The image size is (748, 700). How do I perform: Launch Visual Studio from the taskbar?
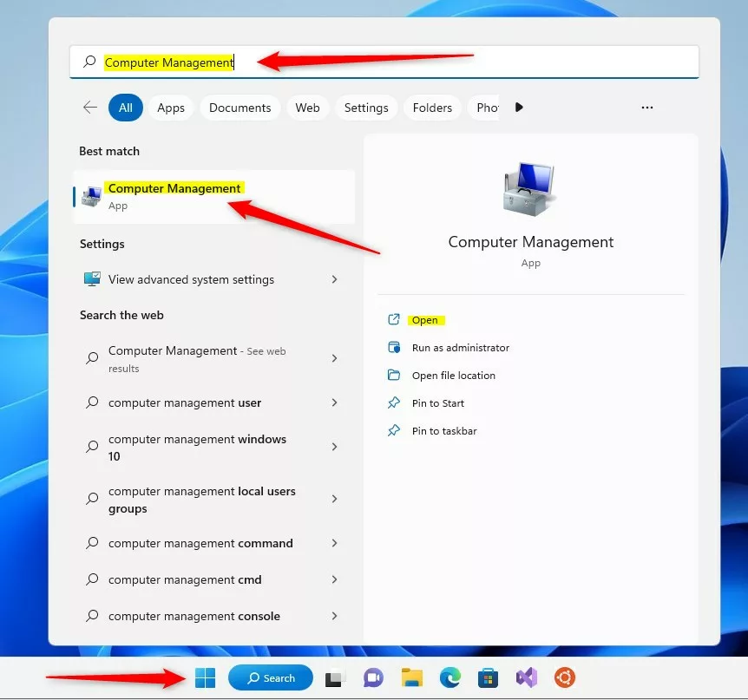point(526,677)
